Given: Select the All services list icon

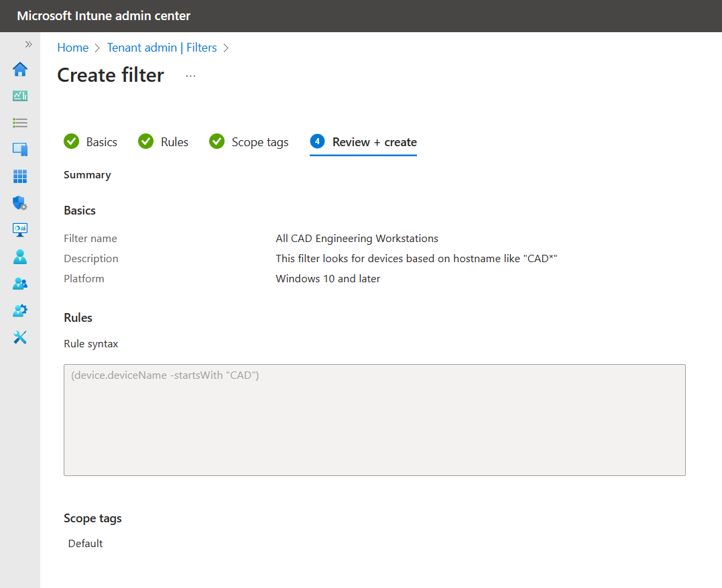Looking at the screenshot, I should tap(19, 123).
